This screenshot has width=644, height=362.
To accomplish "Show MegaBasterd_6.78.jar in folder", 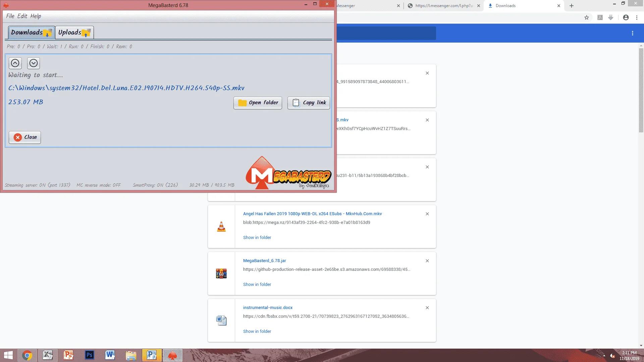I will tap(257, 284).
